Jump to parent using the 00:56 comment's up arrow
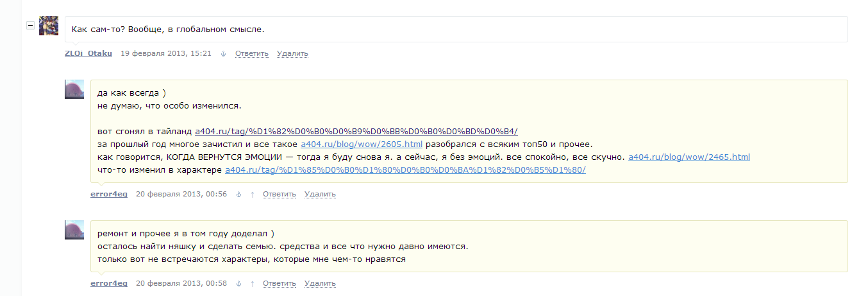This screenshot has width=868, height=296. coord(252,194)
